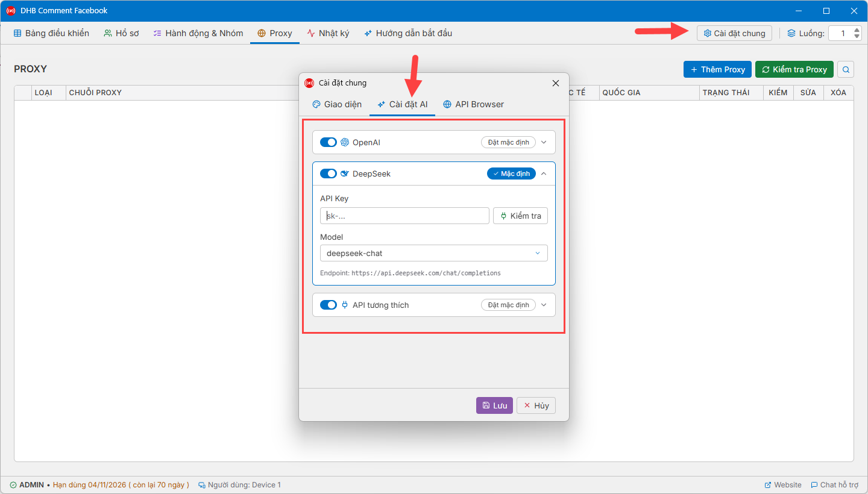
Task: Click Kiểm tra Proxy button
Action: (x=794, y=69)
